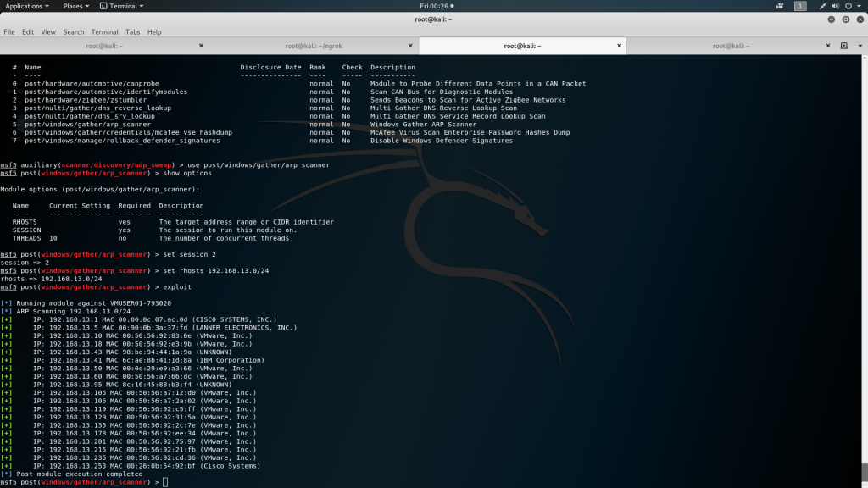Minimize the terminal window
Viewport: 868px width, 488px height.
point(831,19)
